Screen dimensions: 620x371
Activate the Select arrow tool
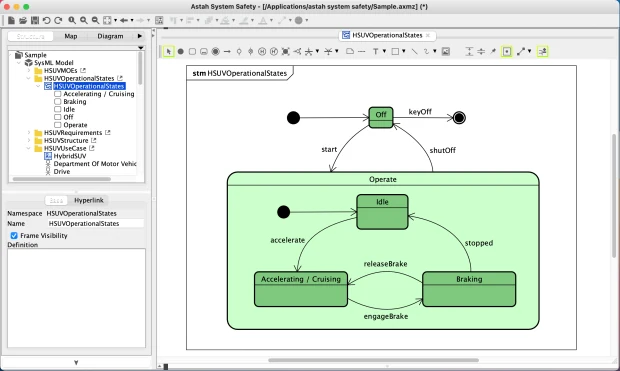click(x=169, y=51)
